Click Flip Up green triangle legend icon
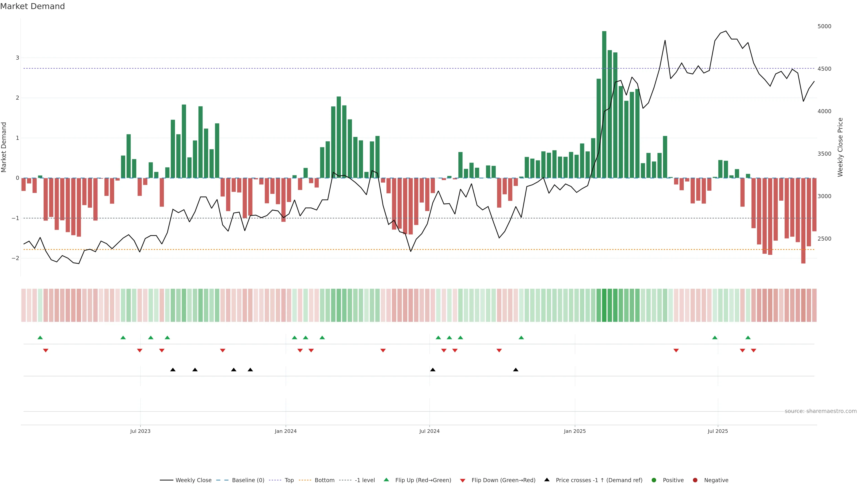The image size is (868, 488). coord(386,480)
